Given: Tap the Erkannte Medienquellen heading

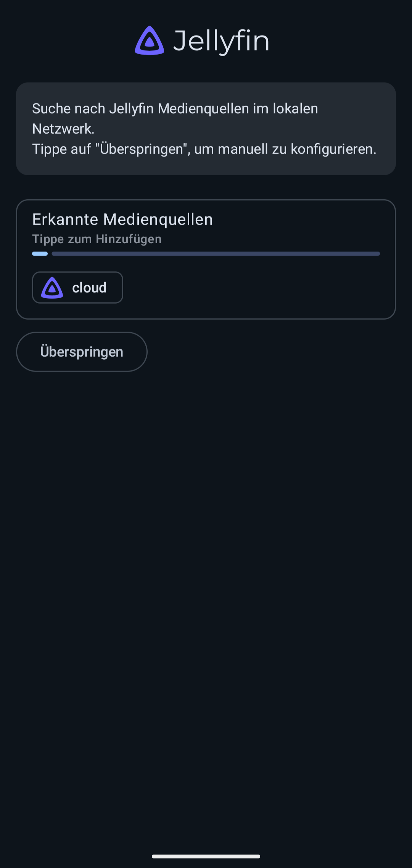Looking at the screenshot, I should (122, 220).
